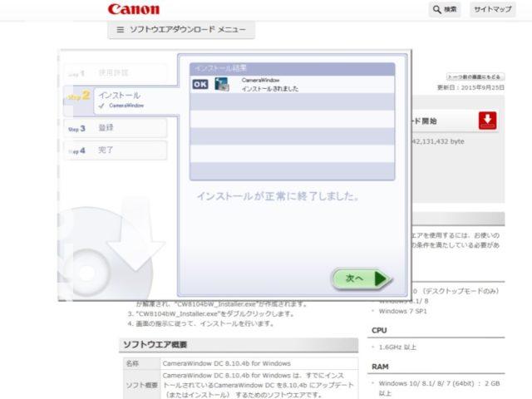Go back via 前の画面にもどる button
This screenshot has height=399, width=532.
(x=475, y=76)
